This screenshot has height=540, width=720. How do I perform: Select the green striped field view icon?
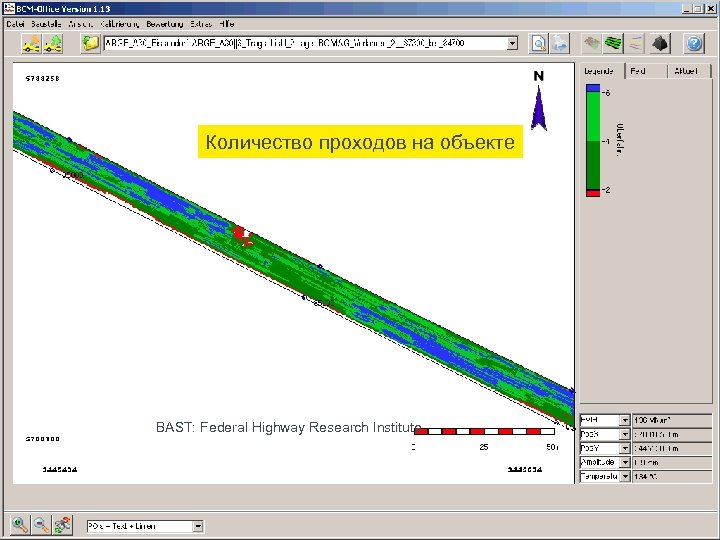(613, 44)
